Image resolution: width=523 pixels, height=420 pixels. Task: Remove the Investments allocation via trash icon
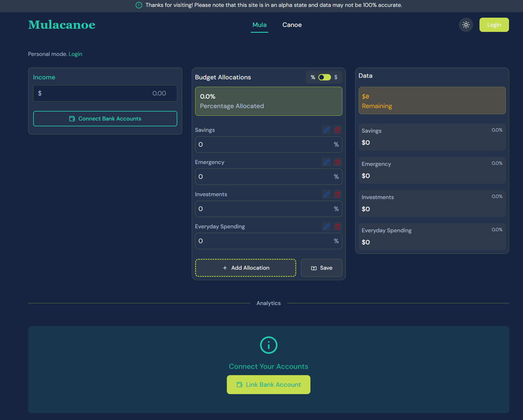pos(337,194)
